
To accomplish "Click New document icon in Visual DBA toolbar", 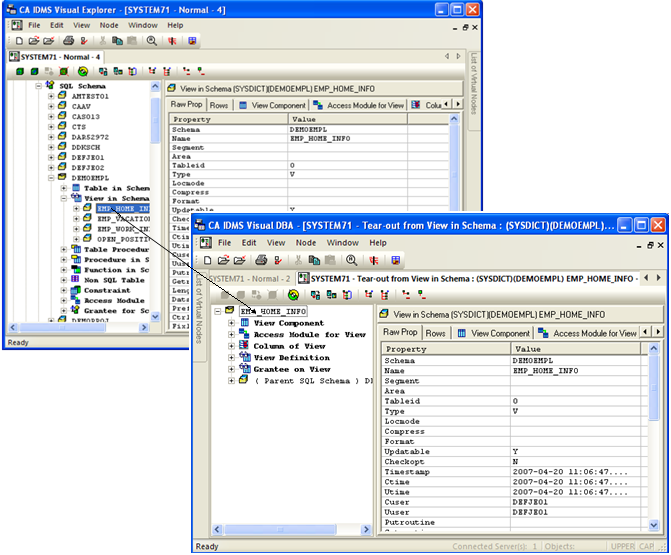I will [208, 260].
